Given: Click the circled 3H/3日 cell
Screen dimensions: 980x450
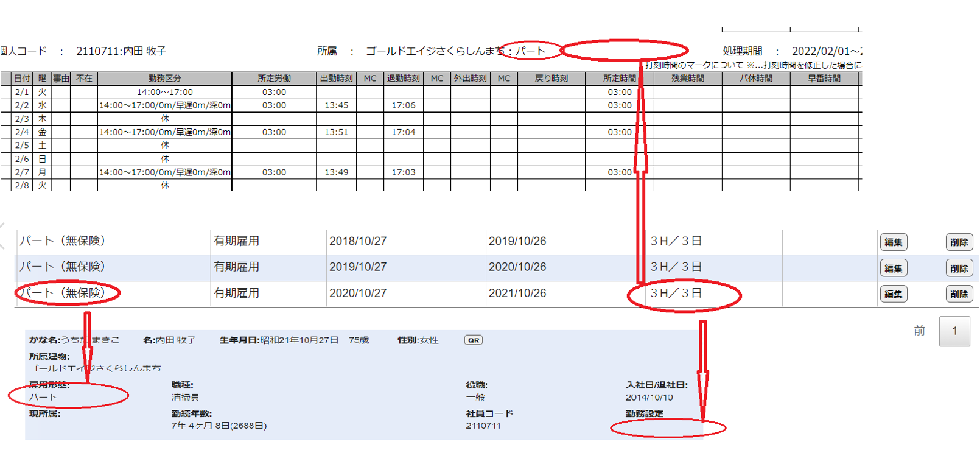Looking at the screenshot, I should click(676, 294).
